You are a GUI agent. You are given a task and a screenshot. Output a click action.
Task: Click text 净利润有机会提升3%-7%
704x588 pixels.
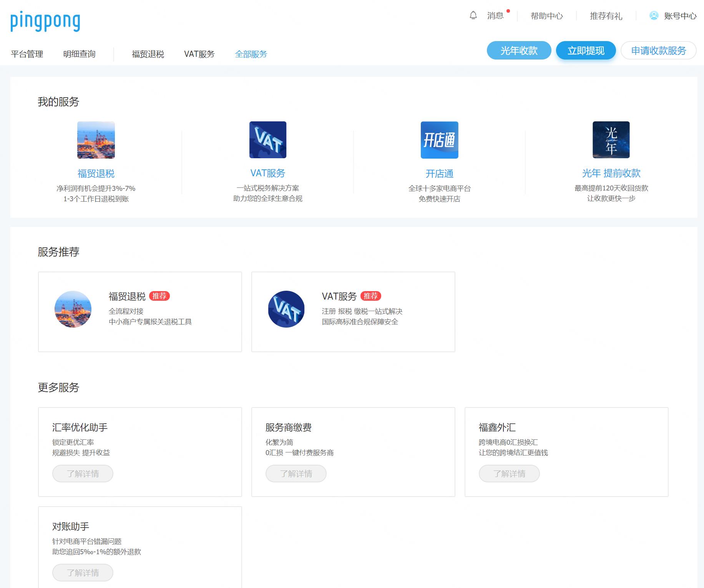point(96,189)
